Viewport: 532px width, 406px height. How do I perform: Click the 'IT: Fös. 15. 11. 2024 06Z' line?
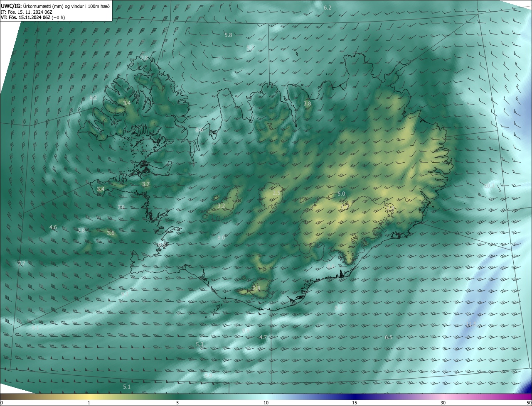pos(27,12)
